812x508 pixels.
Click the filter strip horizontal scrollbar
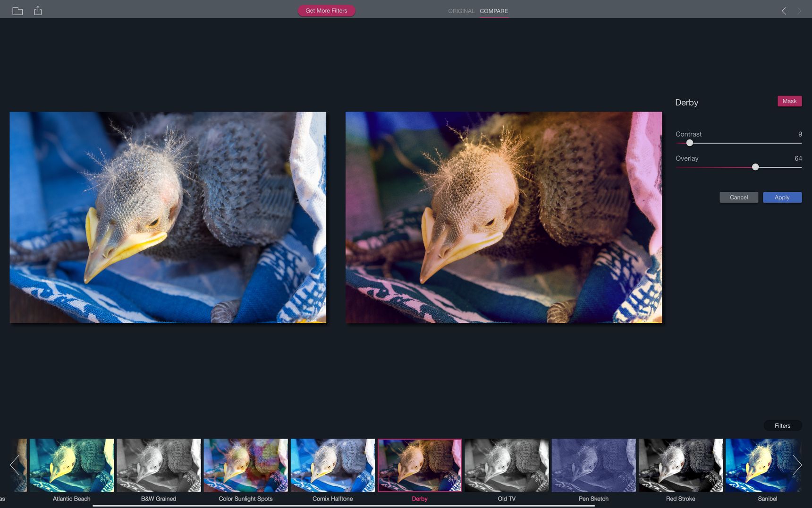pos(344,506)
